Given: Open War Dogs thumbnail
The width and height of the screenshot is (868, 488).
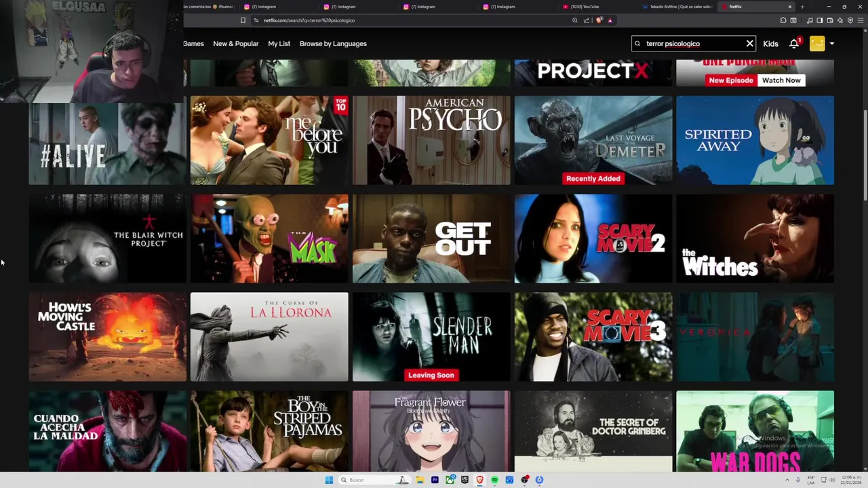Looking at the screenshot, I should pyautogui.click(x=755, y=431).
